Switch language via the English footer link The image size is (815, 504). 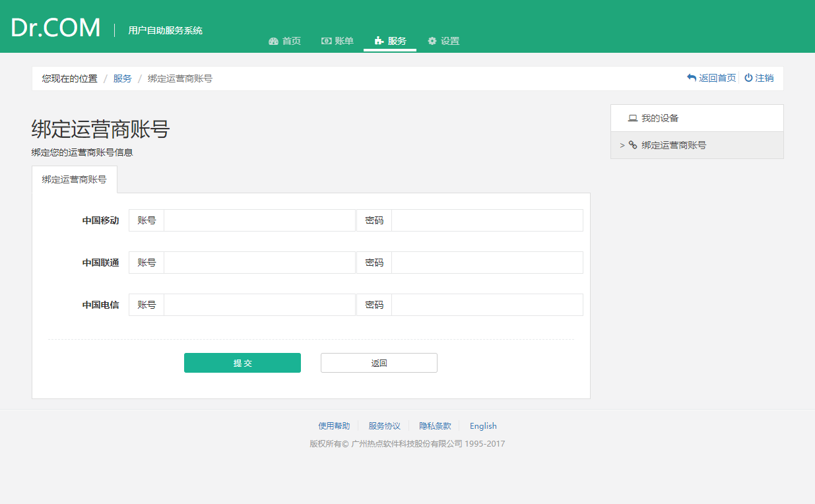click(483, 426)
